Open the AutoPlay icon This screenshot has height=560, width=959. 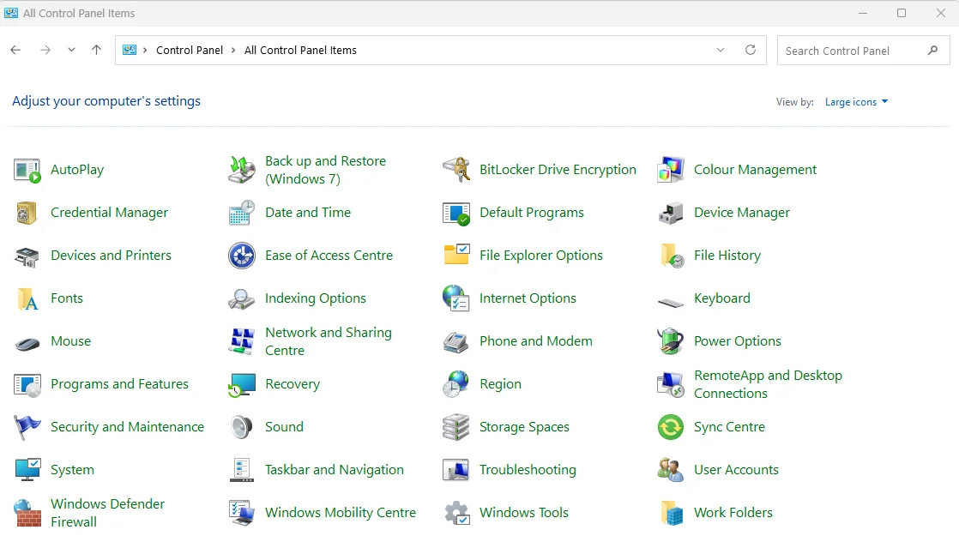27,170
